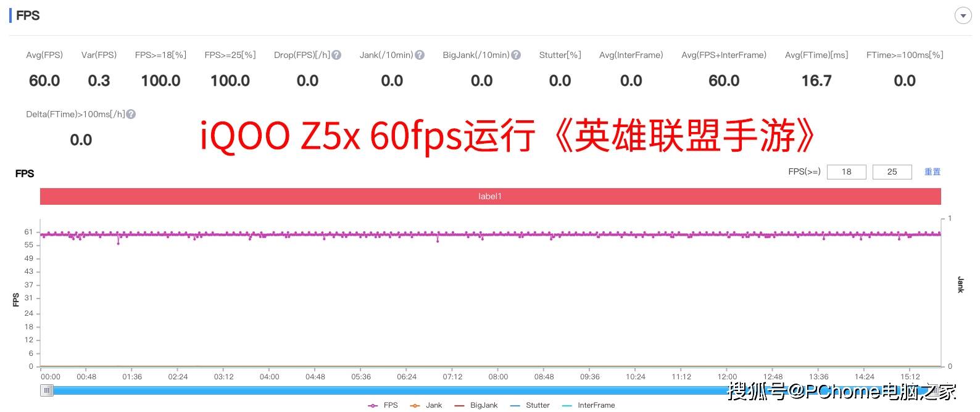The height and width of the screenshot is (412, 980).
Task: Click the blue timeline range scrollbar
Action: (x=491, y=390)
